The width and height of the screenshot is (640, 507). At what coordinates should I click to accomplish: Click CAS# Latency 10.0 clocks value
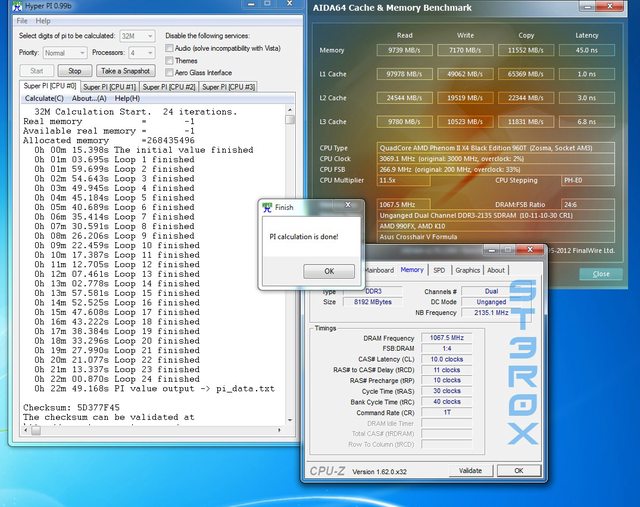[x=447, y=359]
